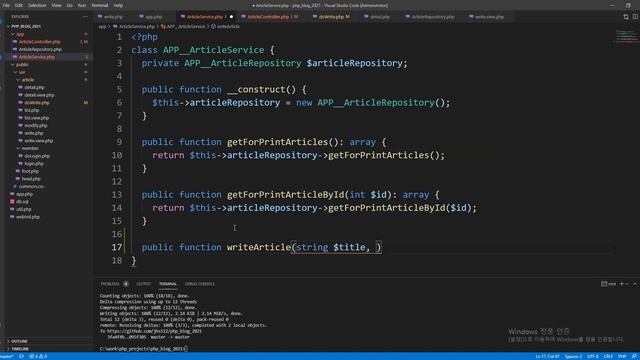Screen dimensions: 640x360
Task: Click the new terminal plus icon
Action: click(622, 284)
